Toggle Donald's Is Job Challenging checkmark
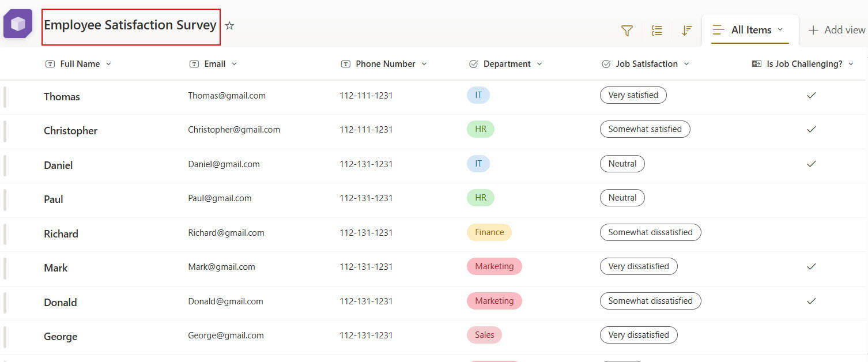This screenshot has width=868, height=362. [x=812, y=301]
